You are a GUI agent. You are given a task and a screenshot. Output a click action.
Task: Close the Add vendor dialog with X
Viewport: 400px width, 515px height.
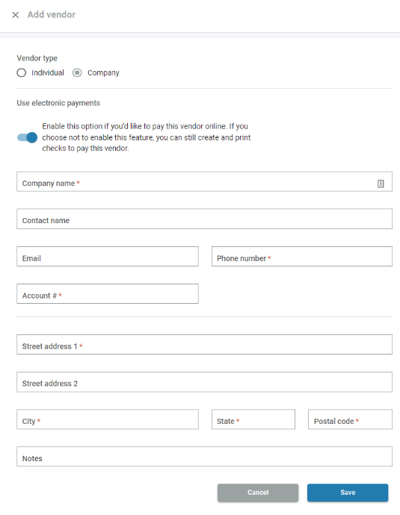(x=15, y=15)
